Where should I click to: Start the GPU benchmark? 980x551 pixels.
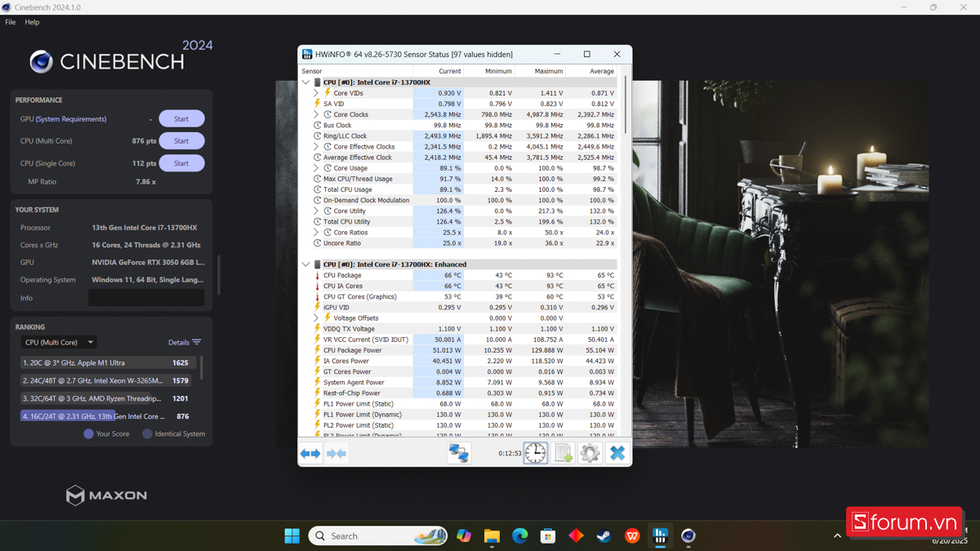point(181,119)
